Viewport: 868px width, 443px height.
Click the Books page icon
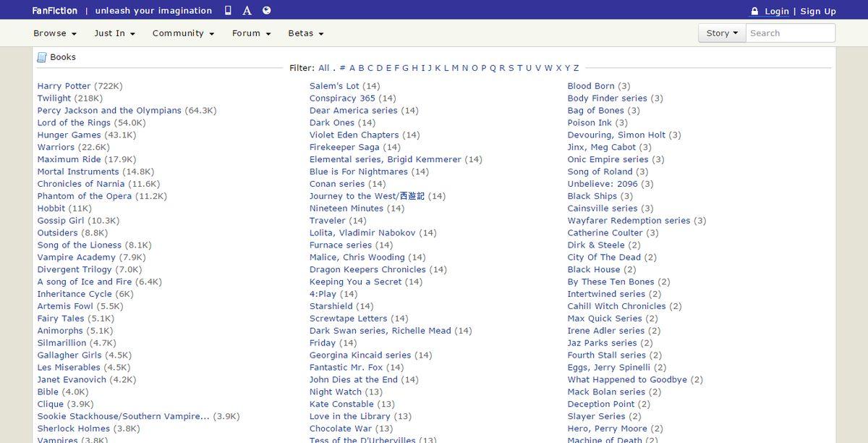click(x=42, y=57)
